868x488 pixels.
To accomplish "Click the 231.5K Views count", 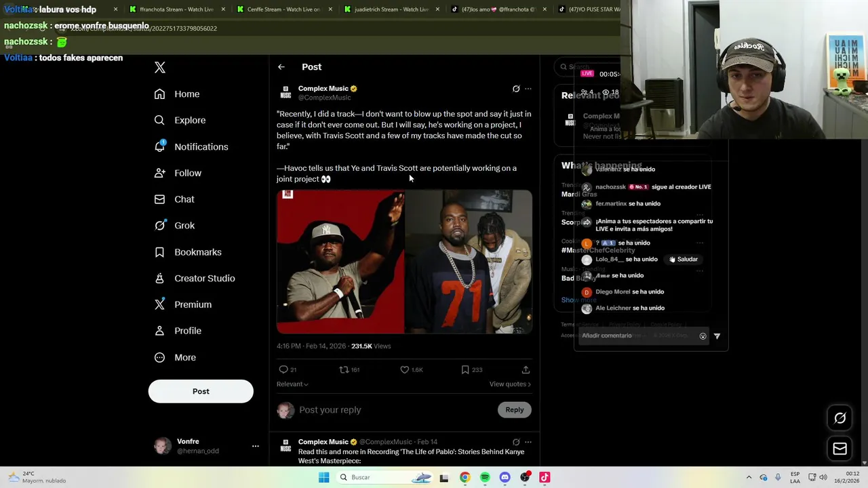I will coord(371,346).
